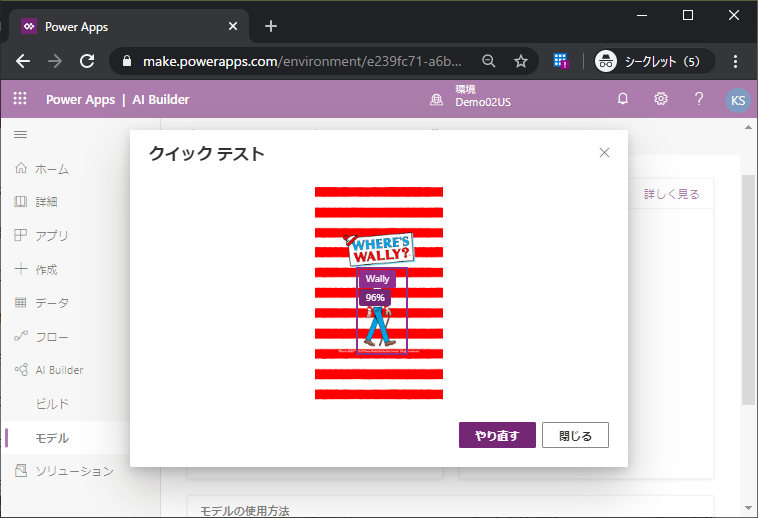Click the notifications bell icon
The image size is (758, 518).
pos(623,99)
